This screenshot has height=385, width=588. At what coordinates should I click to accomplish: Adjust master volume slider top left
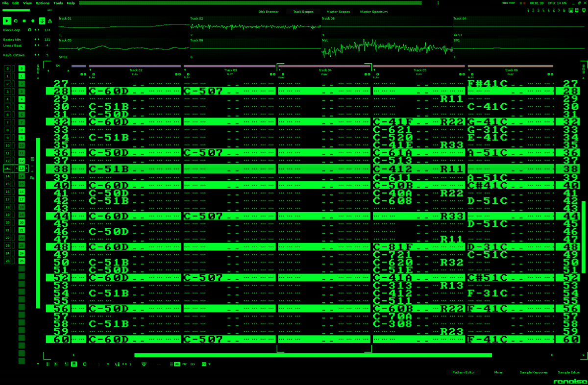pos(16,10)
